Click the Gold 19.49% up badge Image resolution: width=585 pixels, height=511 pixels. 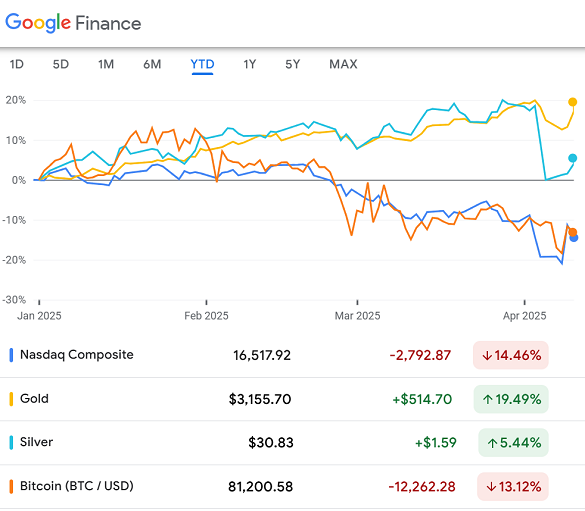click(x=511, y=399)
